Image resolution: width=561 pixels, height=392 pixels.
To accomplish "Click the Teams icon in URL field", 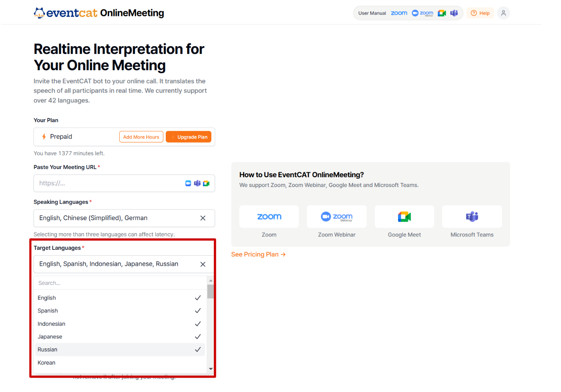I will (x=197, y=183).
